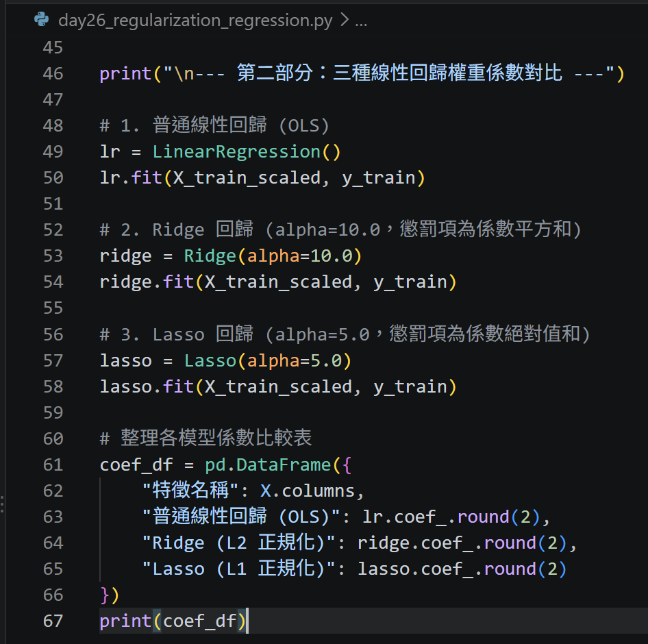This screenshot has height=644, width=648.
Task: Place cursor on LinearRegression class name
Action: pyautogui.click(x=236, y=151)
